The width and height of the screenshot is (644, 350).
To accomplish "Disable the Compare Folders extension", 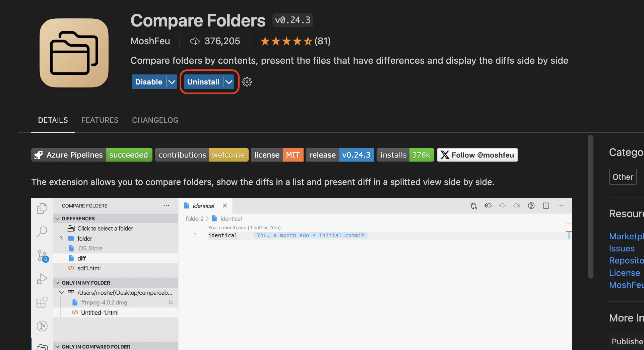I will point(148,81).
